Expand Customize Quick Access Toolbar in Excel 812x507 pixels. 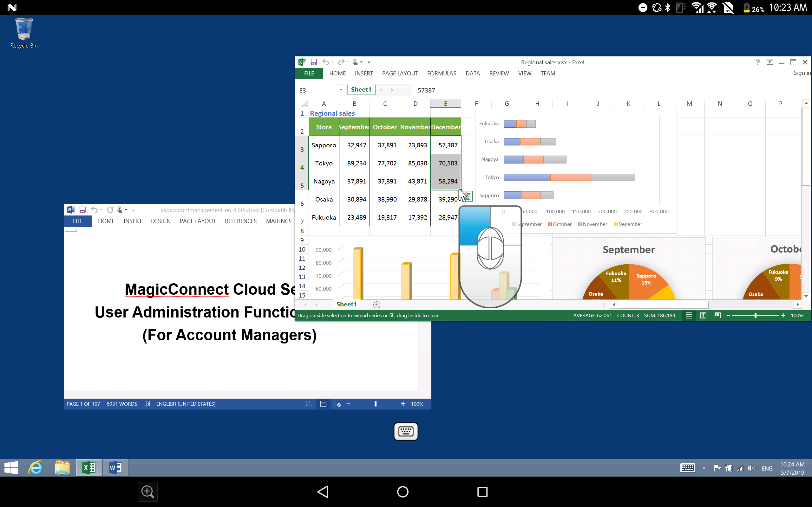[x=369, y=62]
